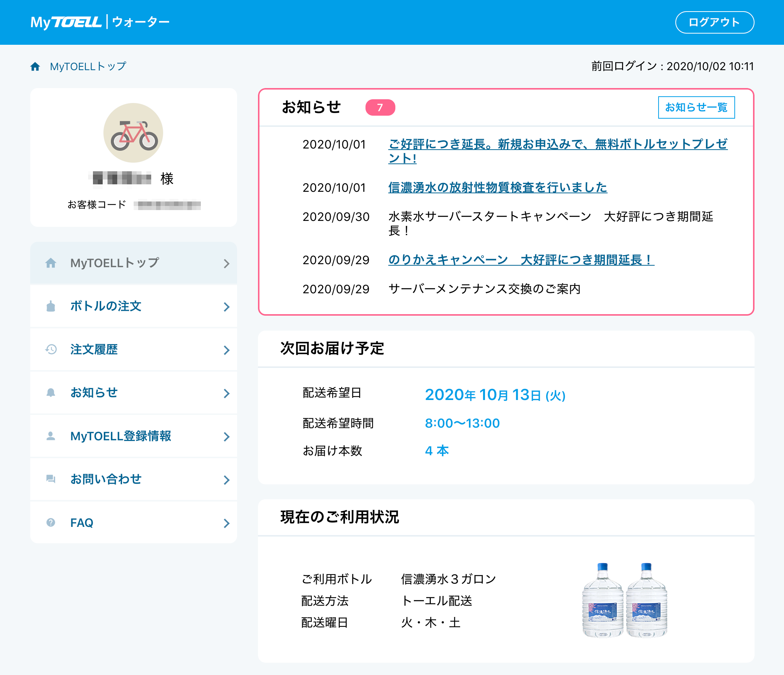
Task: Click お知らせ badge showing 7 notifications
Action: (379, 107)
